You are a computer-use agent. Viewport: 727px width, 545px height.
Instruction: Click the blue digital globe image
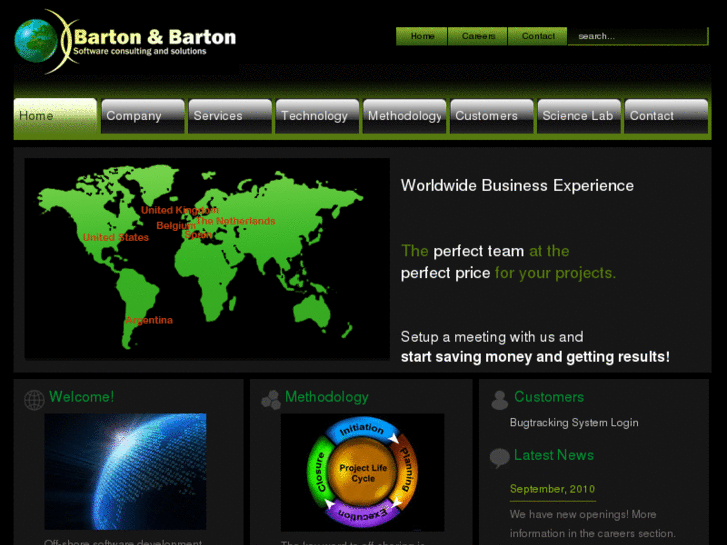click(x=125, y=471)
